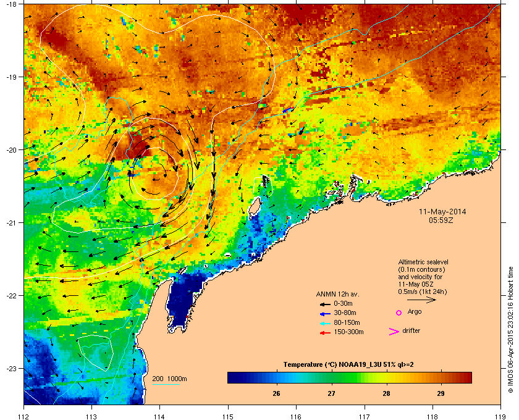
Task: Click the IMOS copyright timestamp text
Action: [510, 330]
